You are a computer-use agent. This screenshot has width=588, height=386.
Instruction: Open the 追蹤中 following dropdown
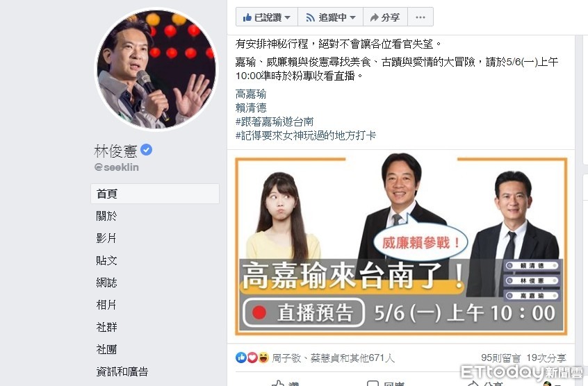pos(330,17)
